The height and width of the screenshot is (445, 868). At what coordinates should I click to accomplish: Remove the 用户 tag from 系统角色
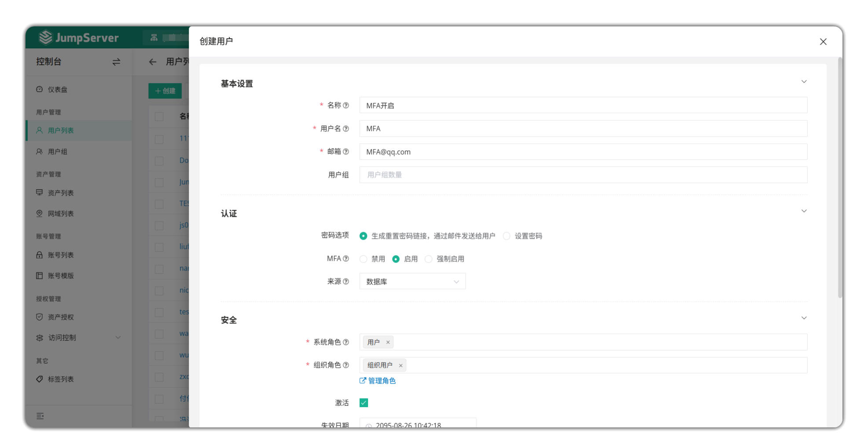[388, 342]
